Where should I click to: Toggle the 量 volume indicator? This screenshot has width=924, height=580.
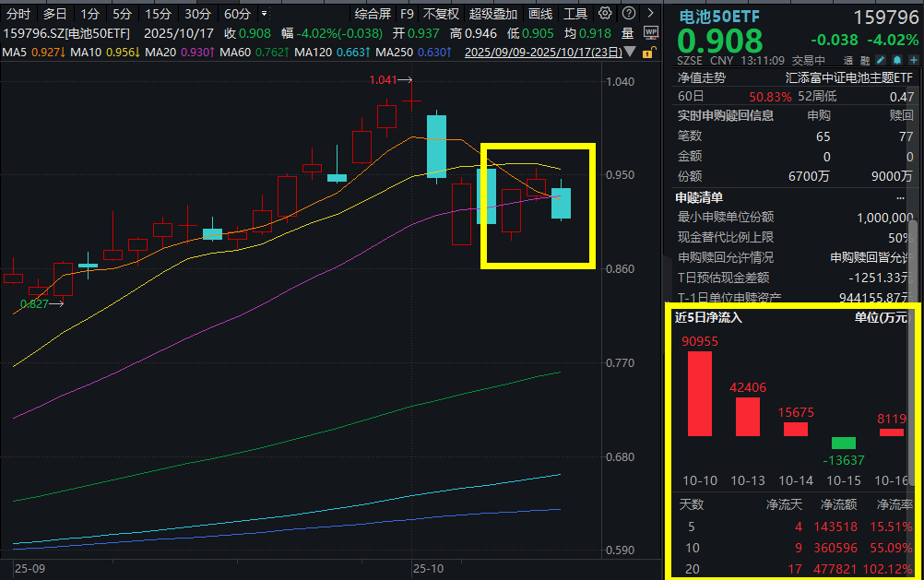pyautogui.click(x=627, y=31)
